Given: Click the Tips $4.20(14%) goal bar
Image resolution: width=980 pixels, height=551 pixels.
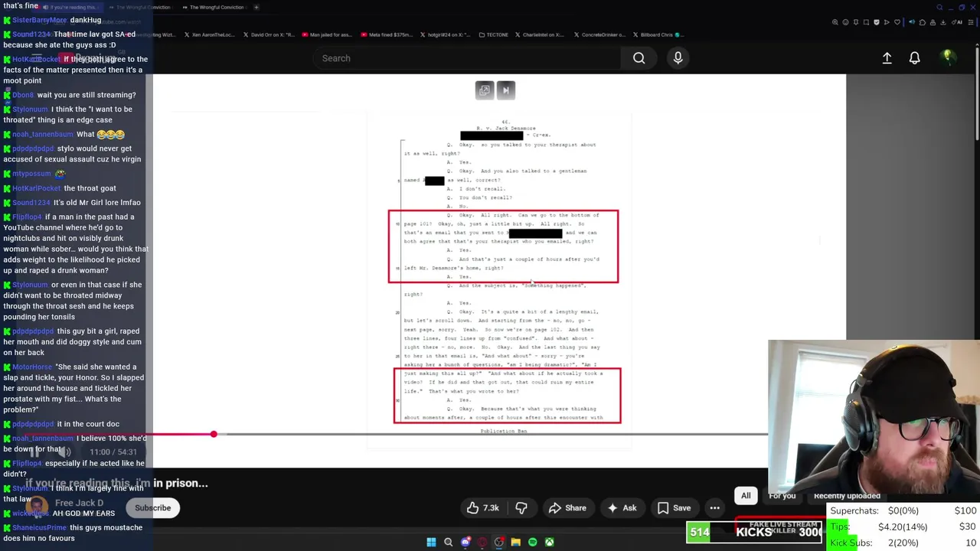Looking at the screenshot, I should click(x=903, y=527).
